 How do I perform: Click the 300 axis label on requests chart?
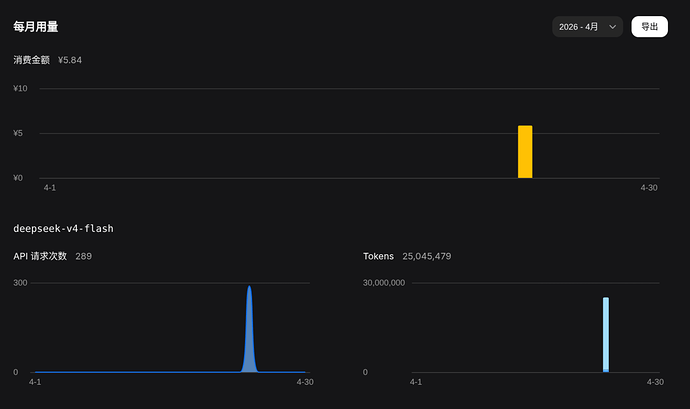(20, 283)
